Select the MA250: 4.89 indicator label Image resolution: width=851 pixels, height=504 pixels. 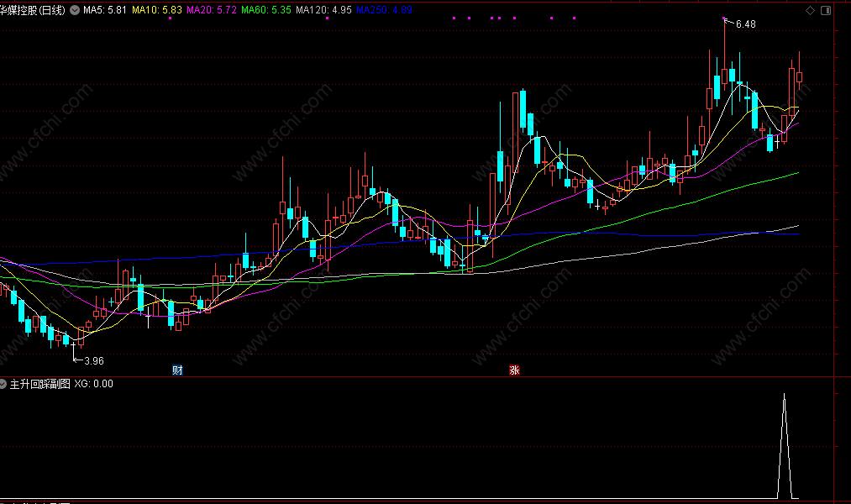[384, 10]
